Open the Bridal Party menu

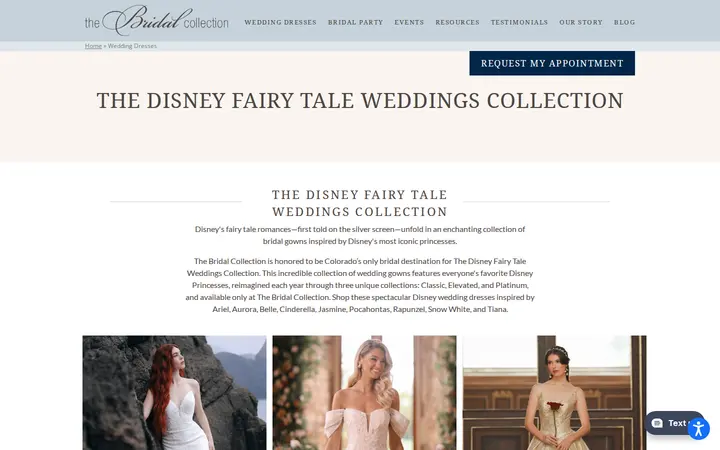pos(355,22)
